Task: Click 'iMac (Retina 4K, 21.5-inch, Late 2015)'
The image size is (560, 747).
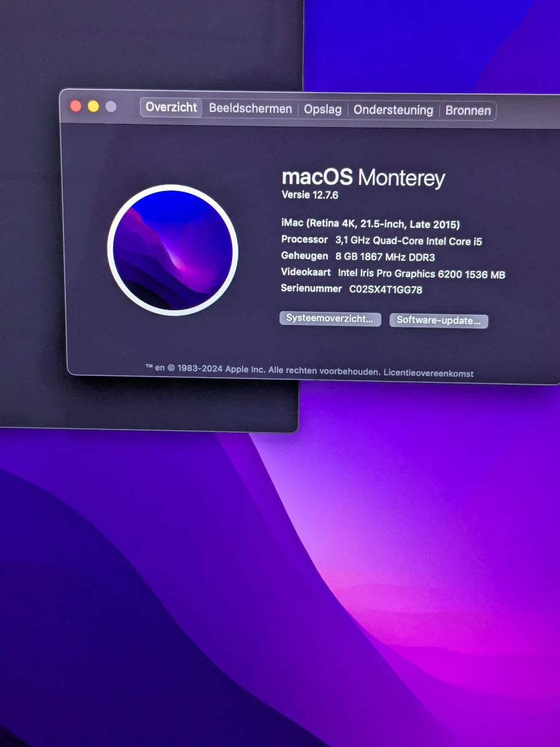Action: 371,224
